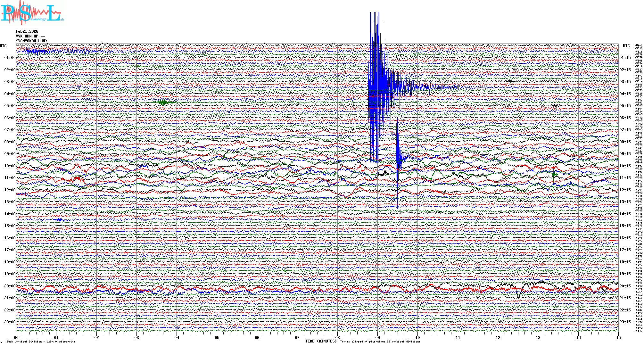The image size is (644, 346).
Task: Click the VVK HHN HP station text
Action: pos(30,36)
